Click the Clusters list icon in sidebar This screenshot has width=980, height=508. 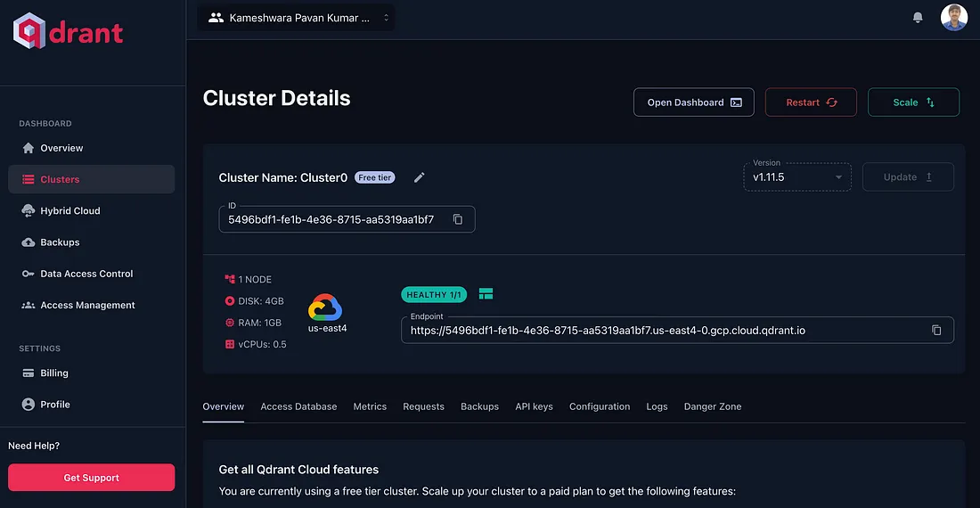[x=29, y=179]
